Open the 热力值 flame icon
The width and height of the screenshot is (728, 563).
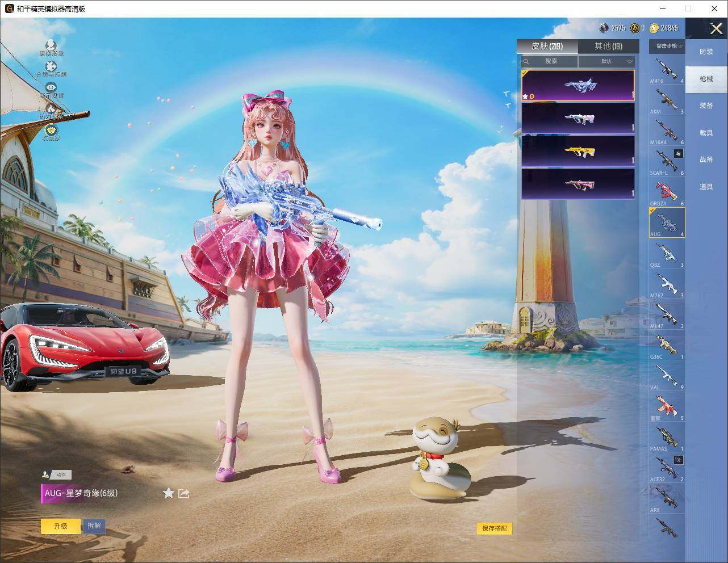(51, 110)
